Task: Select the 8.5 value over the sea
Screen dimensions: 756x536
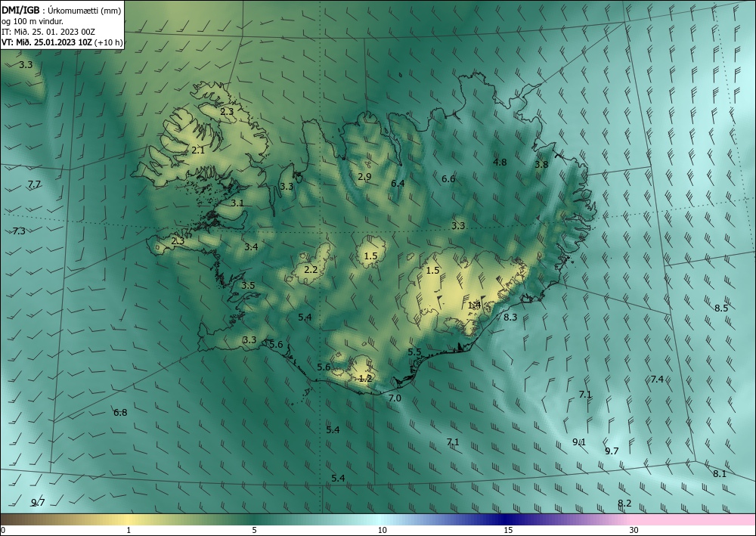Action: (x=721, y=308)
